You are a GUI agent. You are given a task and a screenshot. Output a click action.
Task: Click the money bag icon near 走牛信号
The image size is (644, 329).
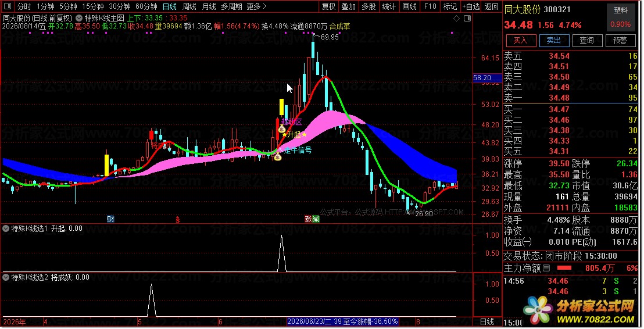pos(278,156)
